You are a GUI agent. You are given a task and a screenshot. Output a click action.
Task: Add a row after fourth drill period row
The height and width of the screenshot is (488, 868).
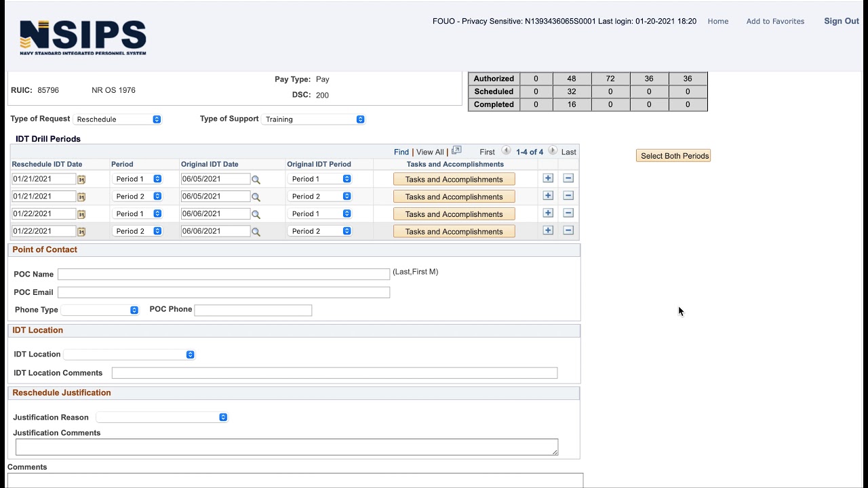(548, 230)
